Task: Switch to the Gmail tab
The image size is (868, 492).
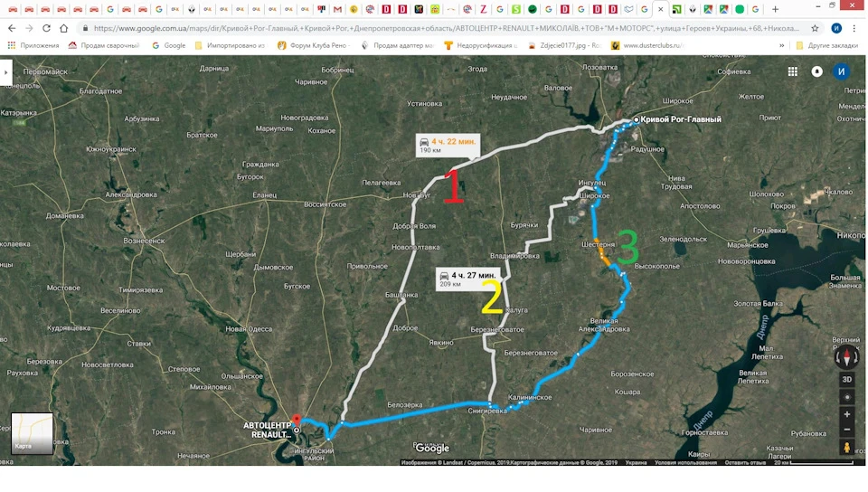Action: coord(337,9)
